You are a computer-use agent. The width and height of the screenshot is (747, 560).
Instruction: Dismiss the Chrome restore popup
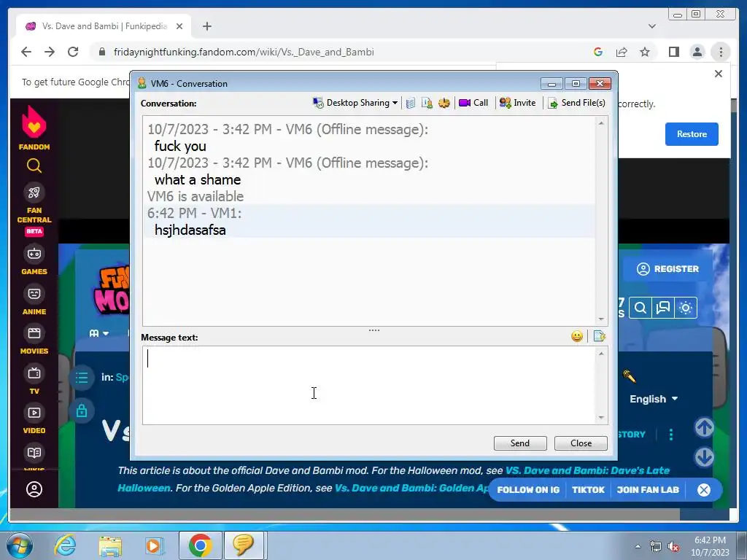tap(719, 74)
